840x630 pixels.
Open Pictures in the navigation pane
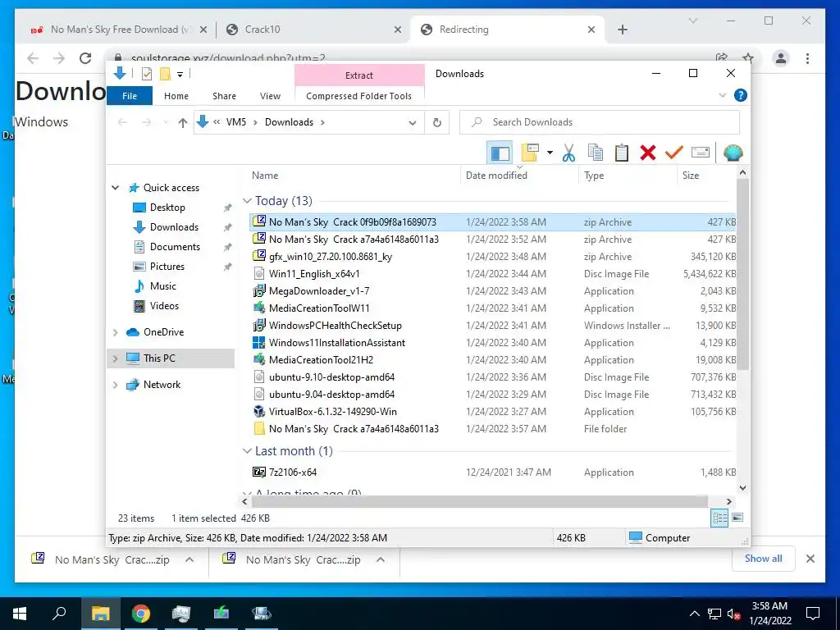click(167, 267)
